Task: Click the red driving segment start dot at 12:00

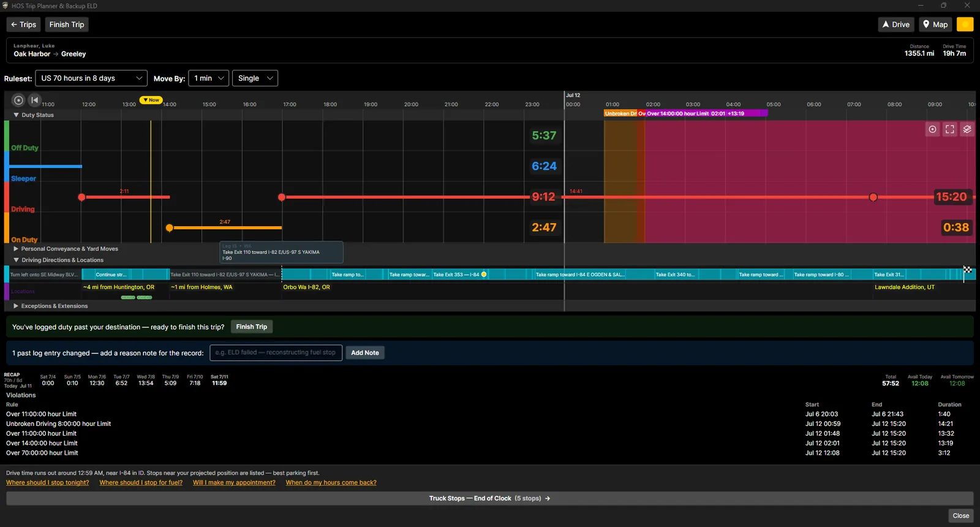Action: pos(81,197)
